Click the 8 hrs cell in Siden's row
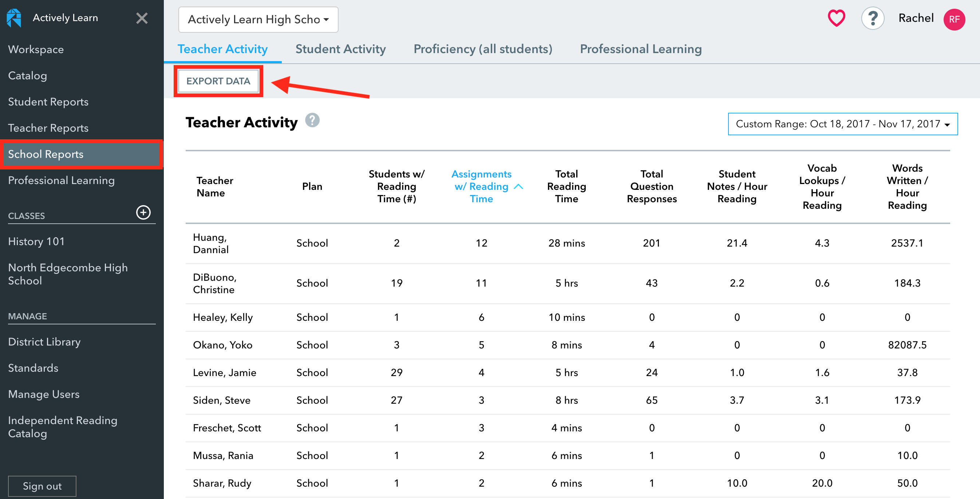 (x=566, y=400)
